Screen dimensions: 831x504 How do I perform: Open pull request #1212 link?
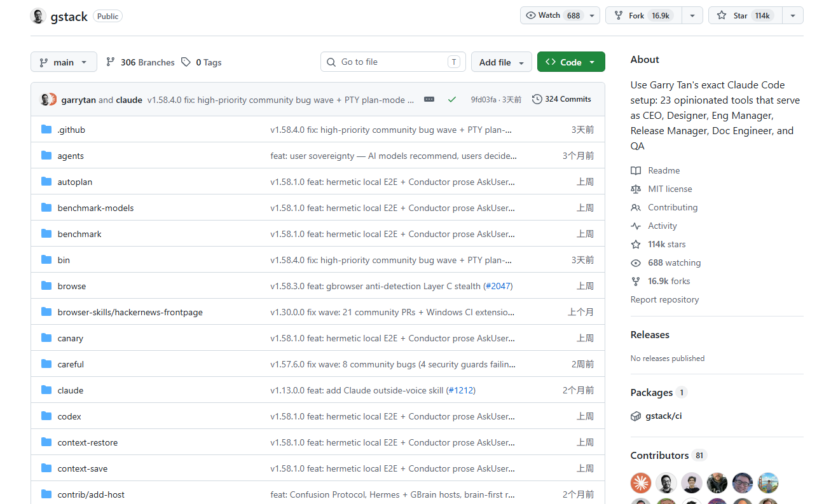(461, 390)
